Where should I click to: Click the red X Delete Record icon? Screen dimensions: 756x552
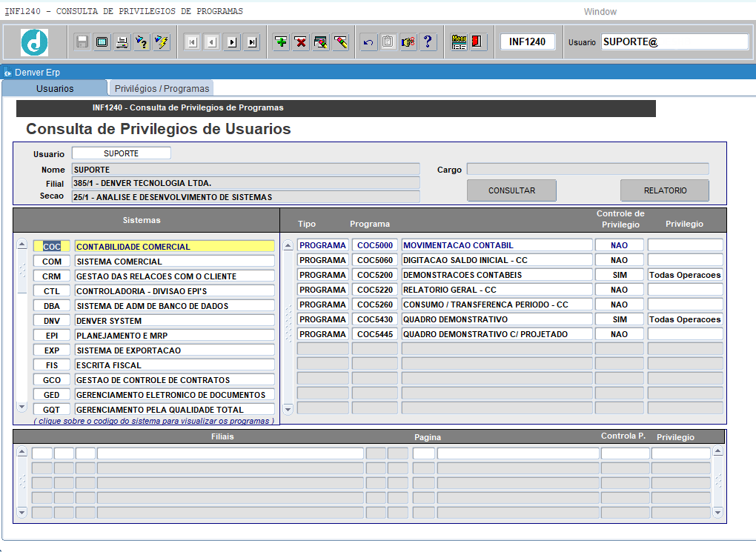point(301,42)
